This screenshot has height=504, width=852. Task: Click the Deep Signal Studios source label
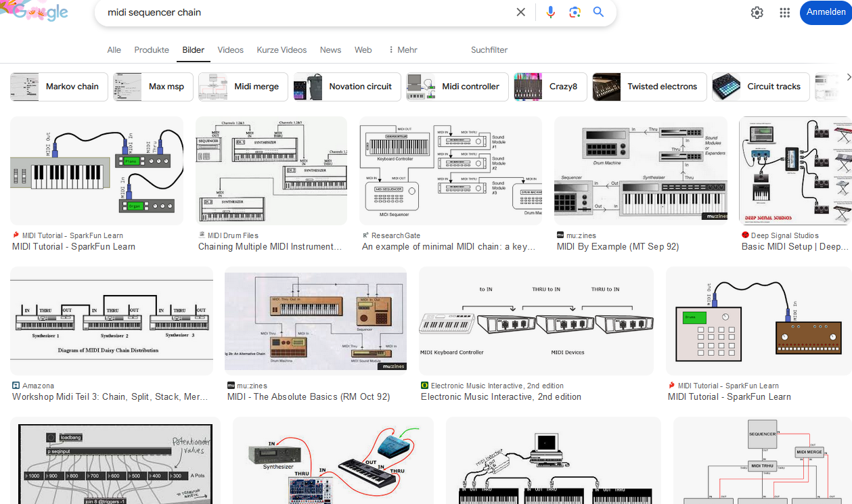tap(785, 235)
